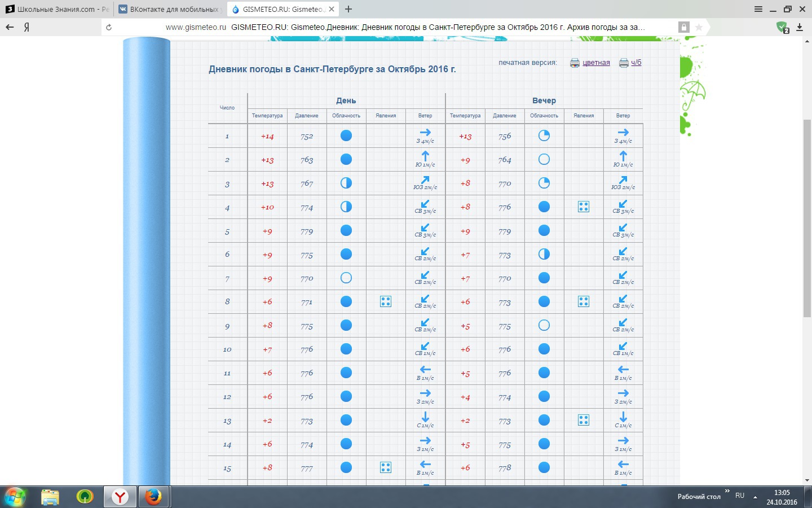
Task: Open File Explorer from the taskbar
Action: (x=50, y=497)
